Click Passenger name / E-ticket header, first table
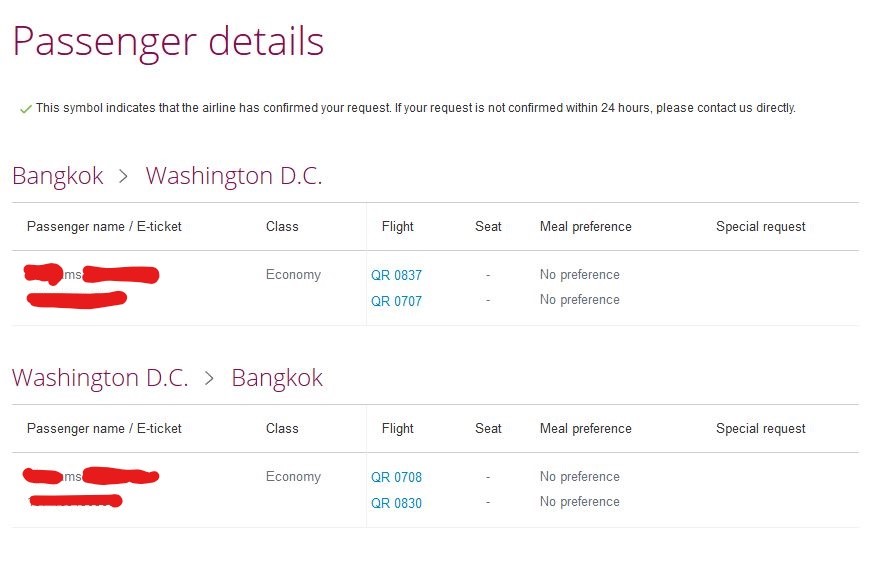 click(x=104, y=227)
